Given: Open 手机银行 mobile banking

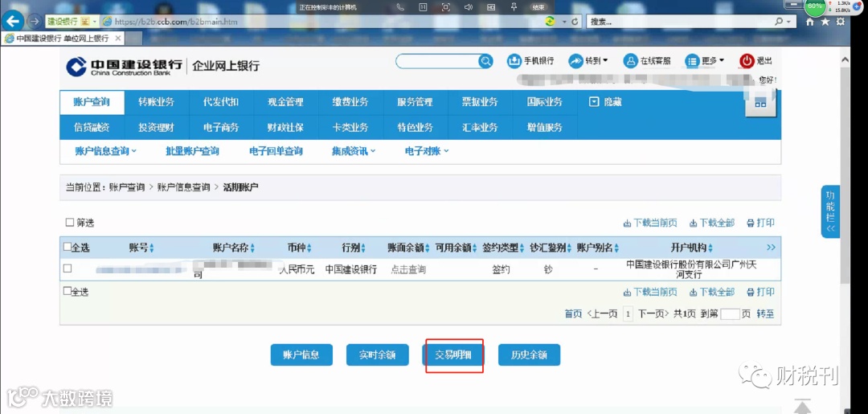Looking at the screenshot, I should tap(530, 61).
